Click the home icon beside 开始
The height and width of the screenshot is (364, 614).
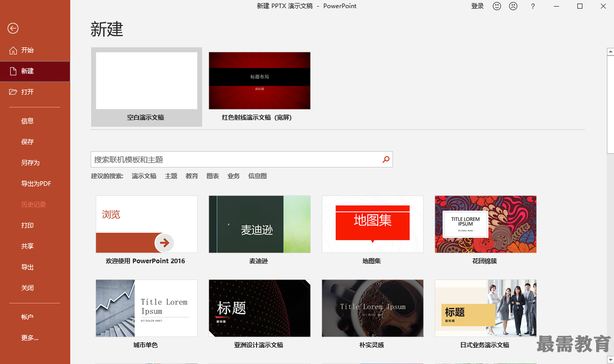[x=13, y=50]
